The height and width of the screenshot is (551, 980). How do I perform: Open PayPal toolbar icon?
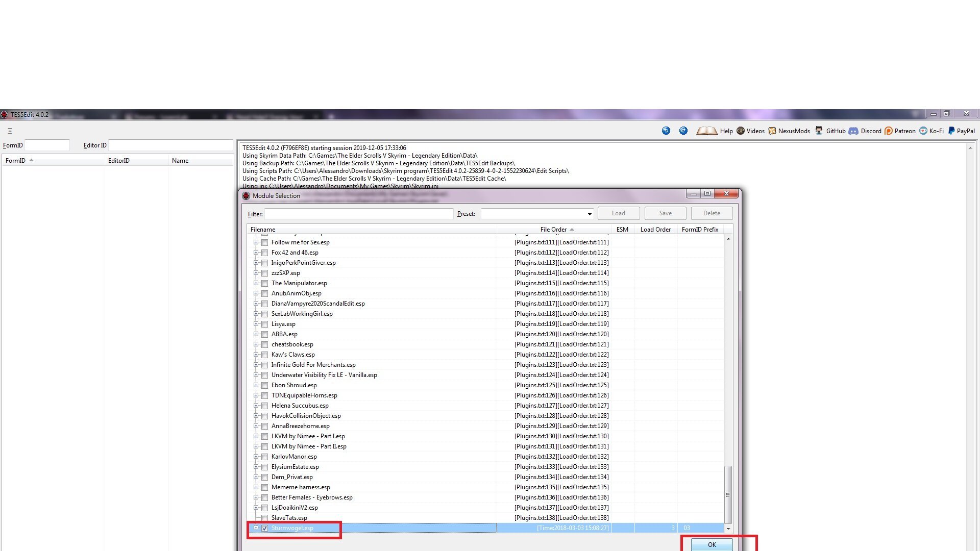951,131
